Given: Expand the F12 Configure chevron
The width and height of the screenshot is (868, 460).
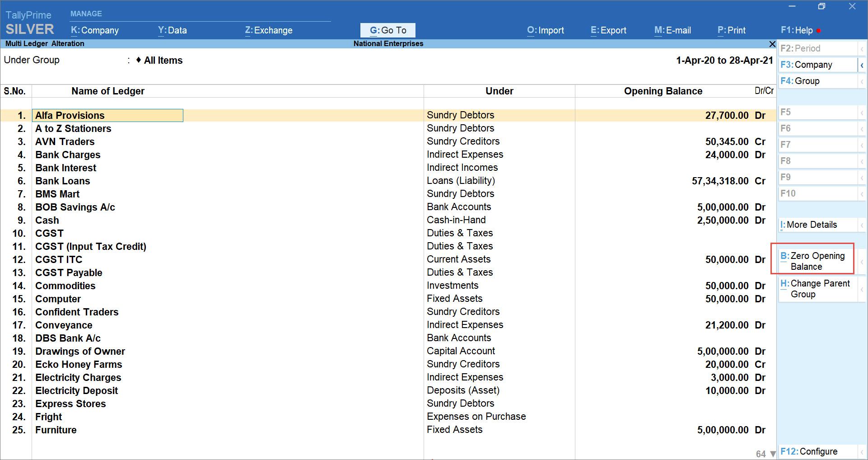Looking at the screenshot, I should click(x=862, y=452).
